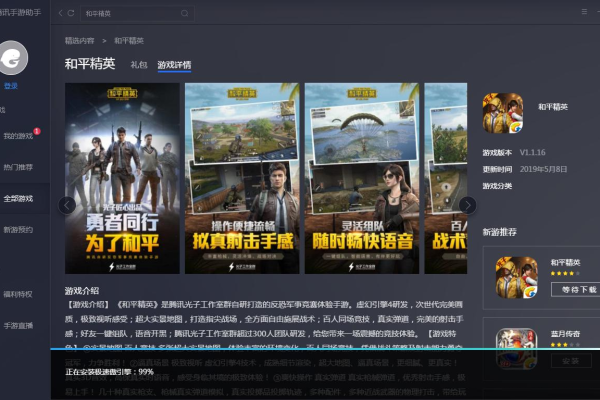Image resolution: width=600 pixels, height=400 pixels.
Task: Click the 和平精英 breadcrumb
Action: [x=129, y=41]
